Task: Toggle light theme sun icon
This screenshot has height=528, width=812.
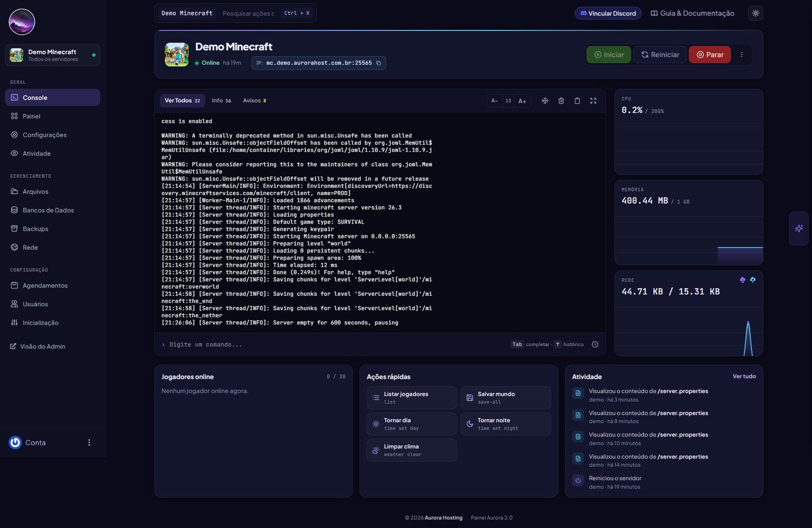Action: 755,13
